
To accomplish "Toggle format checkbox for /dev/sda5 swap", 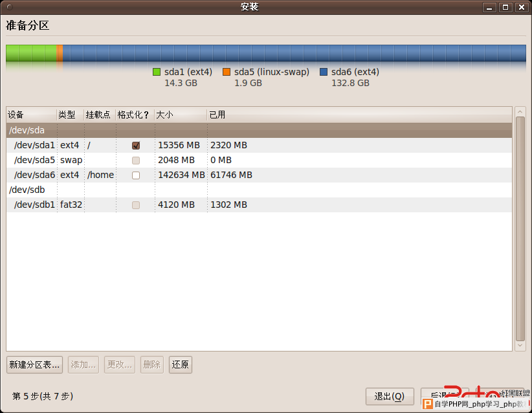I will [x=136, y=161].
